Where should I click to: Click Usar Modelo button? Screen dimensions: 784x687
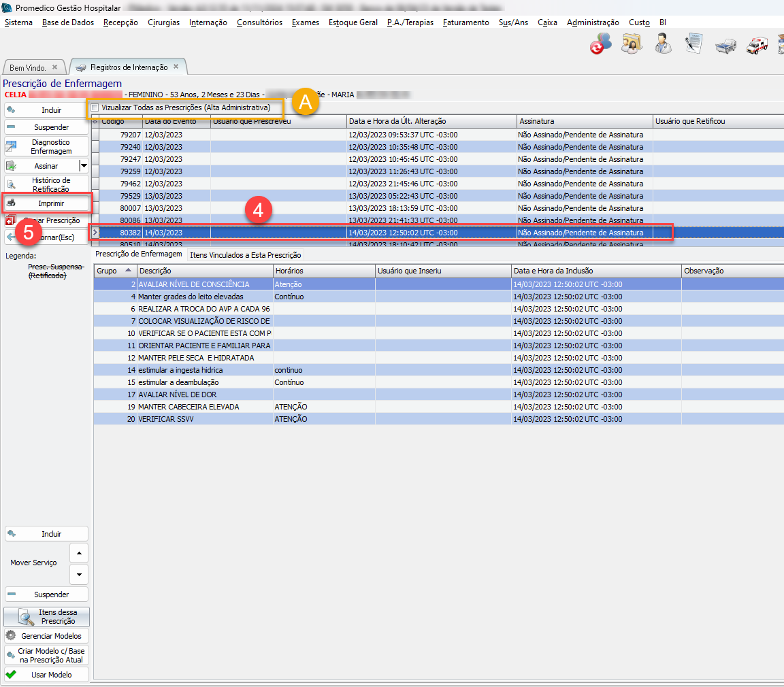46,675
